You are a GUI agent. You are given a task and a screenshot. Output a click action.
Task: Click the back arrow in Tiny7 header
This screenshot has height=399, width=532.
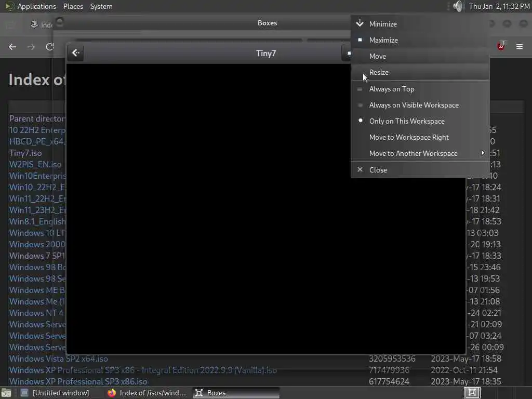pyautogui.click(x=76, y=53)
